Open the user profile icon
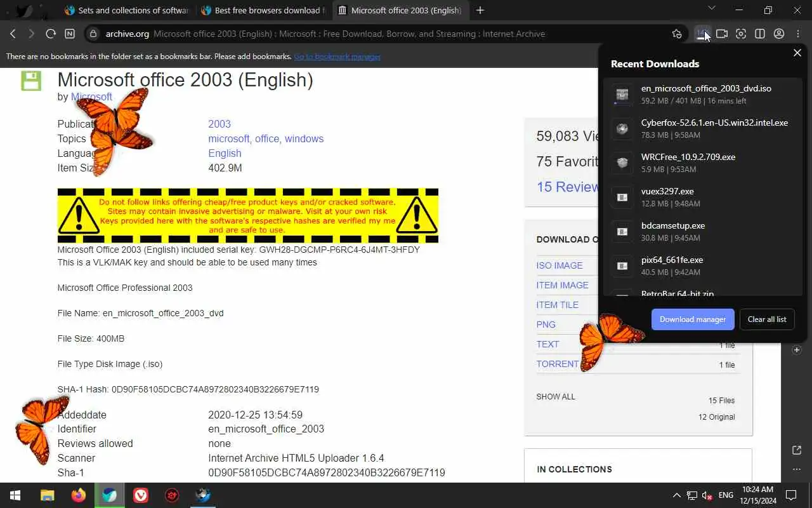This screenshot has width=812, height=508. coord(779,34)
